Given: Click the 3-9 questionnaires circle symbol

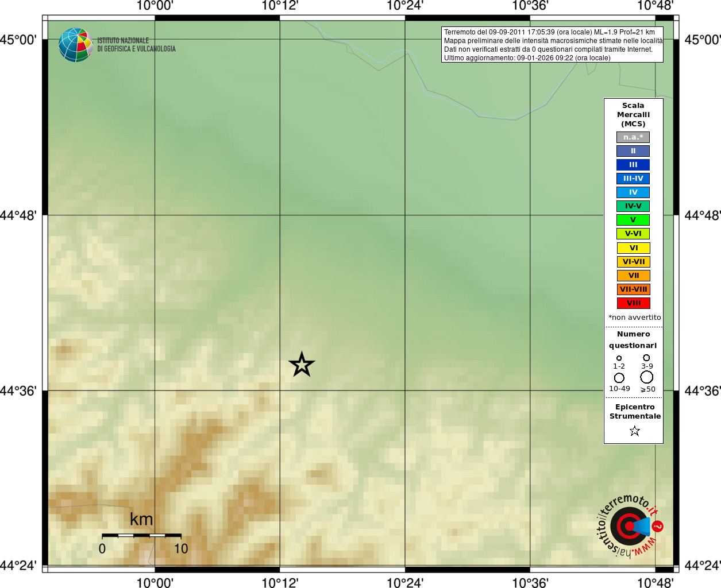Looking at the screenshot, I should click(x=646, y=357).
